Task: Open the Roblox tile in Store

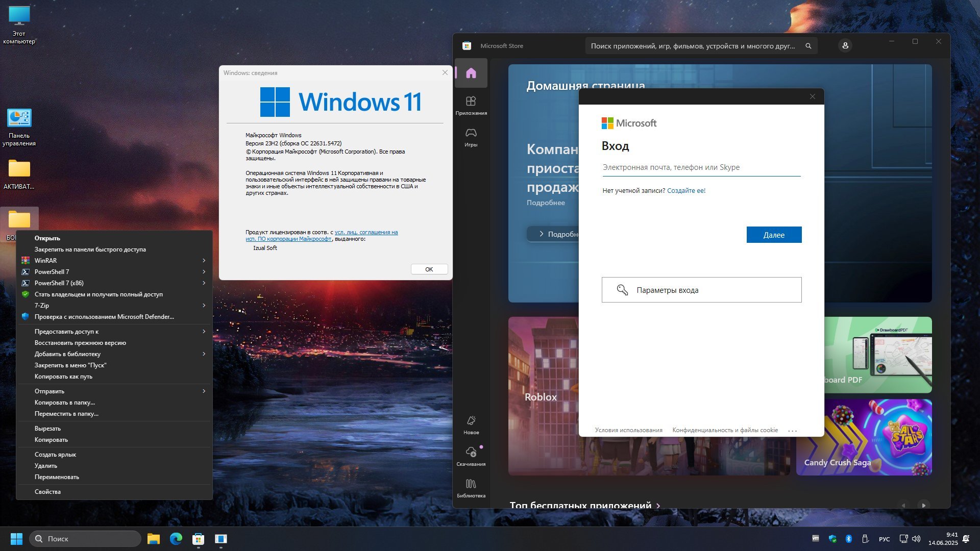Action: pyautogui.click(x=544, y=396)
